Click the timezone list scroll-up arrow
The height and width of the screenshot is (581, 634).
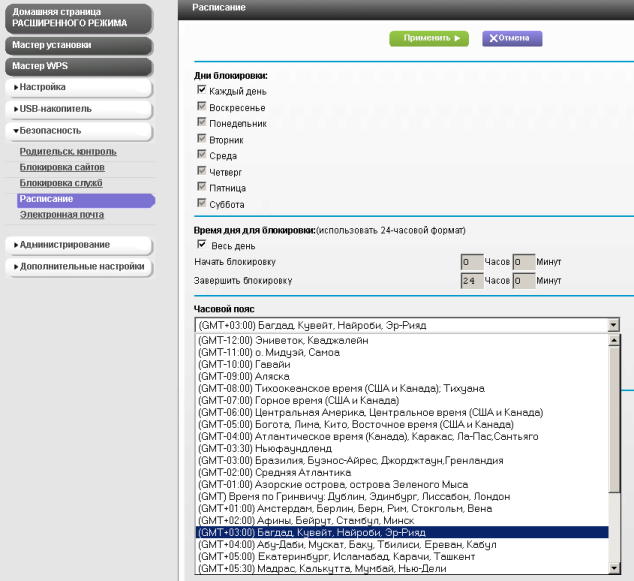tap(614, 340)
